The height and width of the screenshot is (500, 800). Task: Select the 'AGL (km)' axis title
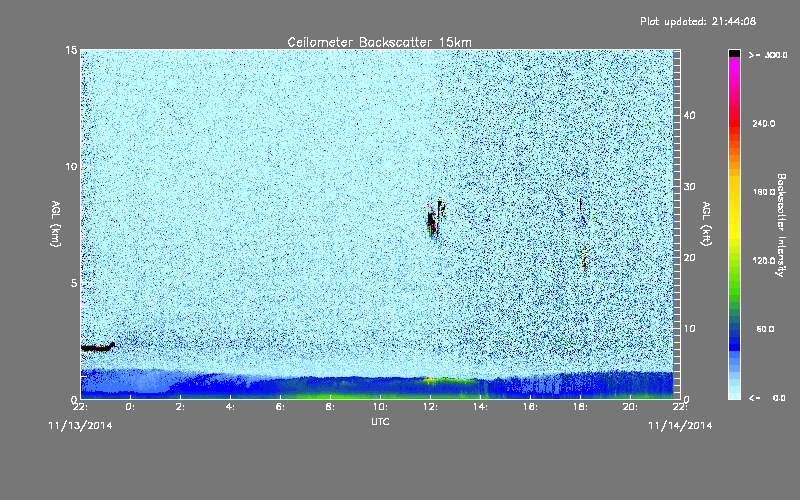click(56, 223)
